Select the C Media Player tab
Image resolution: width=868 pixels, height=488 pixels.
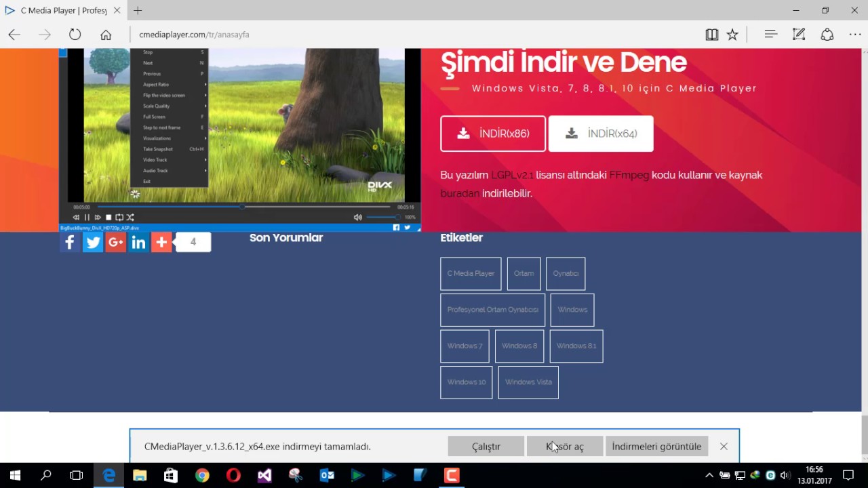62,10
